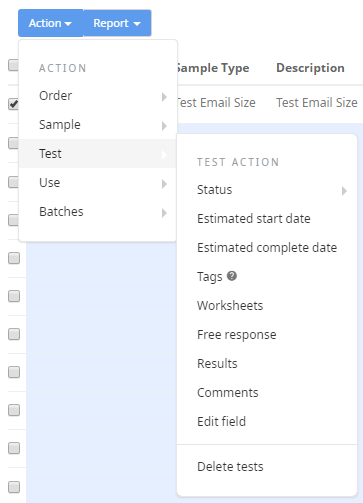
Task: Select Comments menu item
Action: [x=267, y=393]
